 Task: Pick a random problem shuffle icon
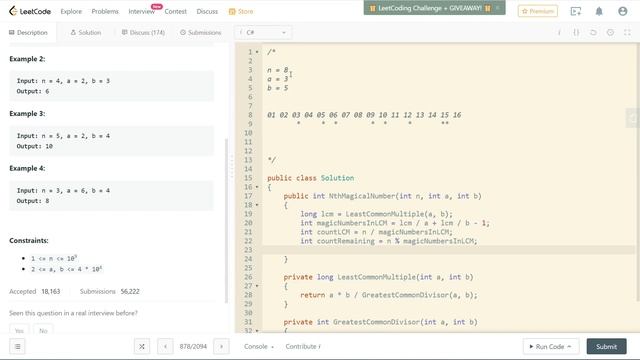pyautogui.click(x=142, y=347)
